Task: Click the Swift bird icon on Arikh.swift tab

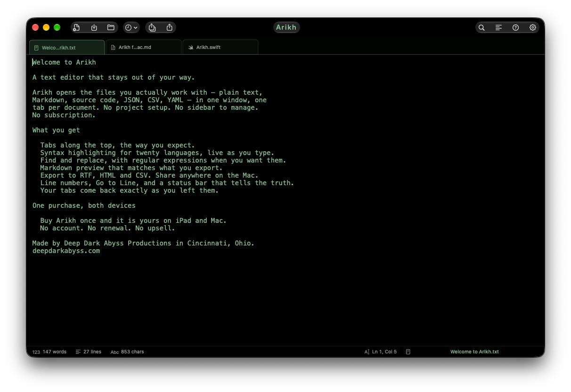Action: coord(191,48)
